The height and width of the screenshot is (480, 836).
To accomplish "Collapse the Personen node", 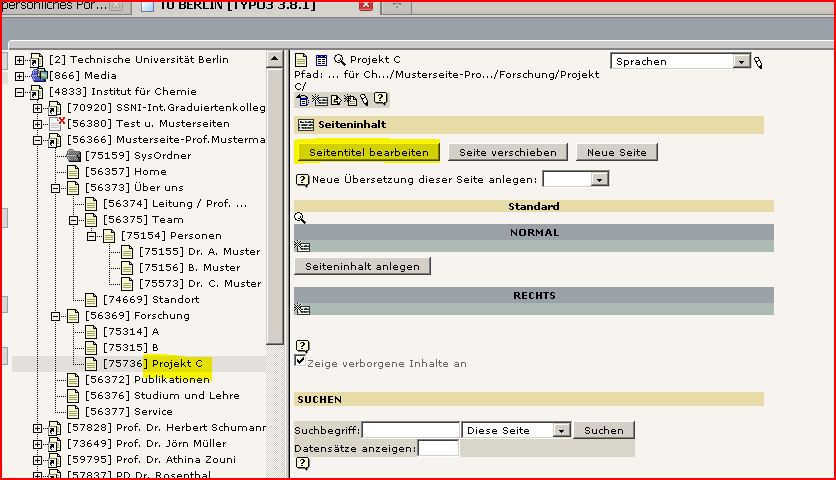I will tap(92, 236).
